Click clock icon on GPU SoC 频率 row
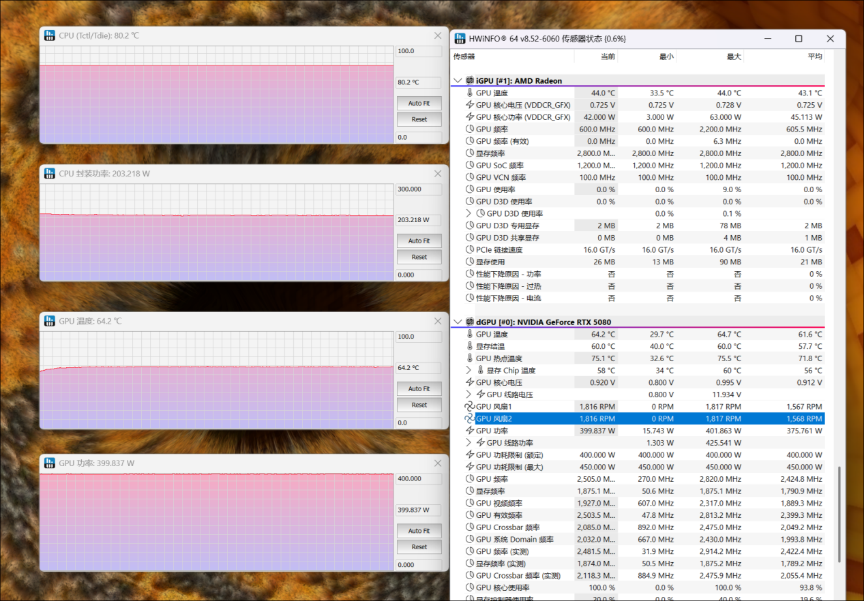Image resolution: width=864 pixels, height=601 pixels. [x=470, y=165]
